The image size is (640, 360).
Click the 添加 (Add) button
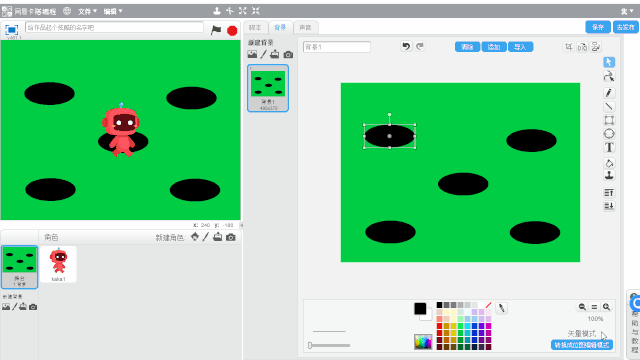point(494,47)
